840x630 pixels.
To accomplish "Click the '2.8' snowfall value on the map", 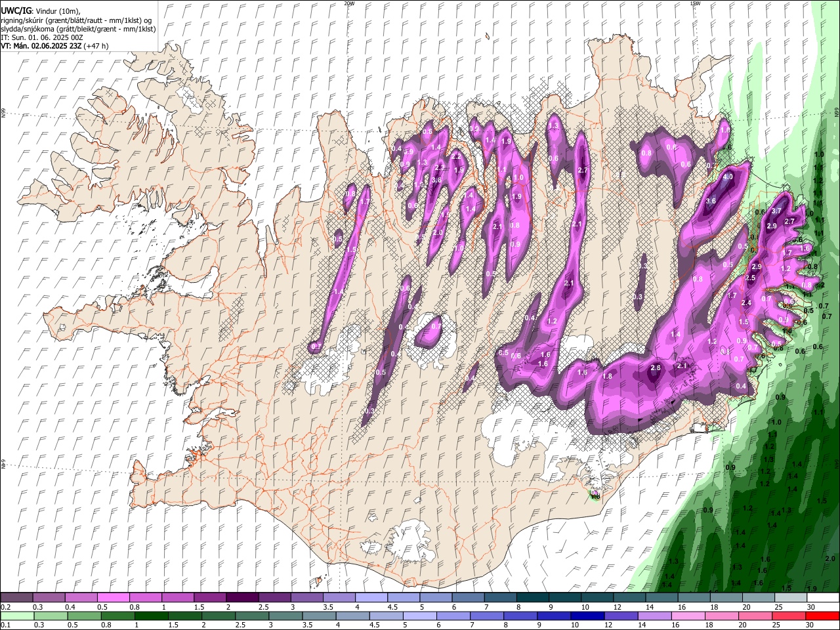I will coord(656,368).
